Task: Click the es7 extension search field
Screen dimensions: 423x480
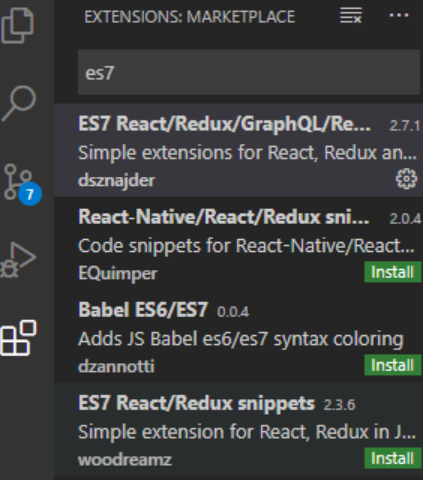Action: (x=249, y=72)
